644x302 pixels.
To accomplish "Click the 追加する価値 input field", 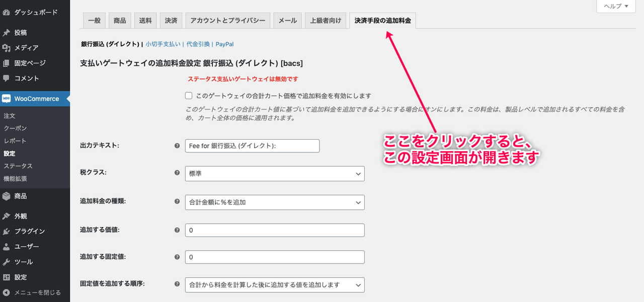I will (x=275, y=230).
